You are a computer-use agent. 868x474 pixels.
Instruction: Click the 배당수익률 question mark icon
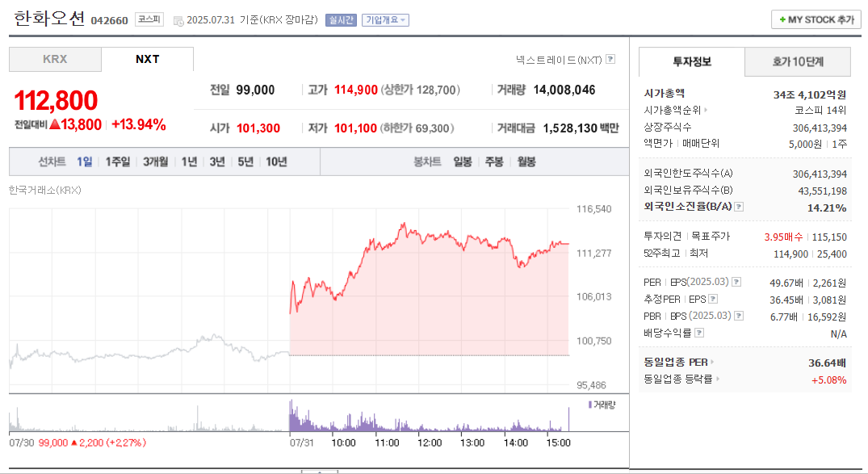(699, 331)
